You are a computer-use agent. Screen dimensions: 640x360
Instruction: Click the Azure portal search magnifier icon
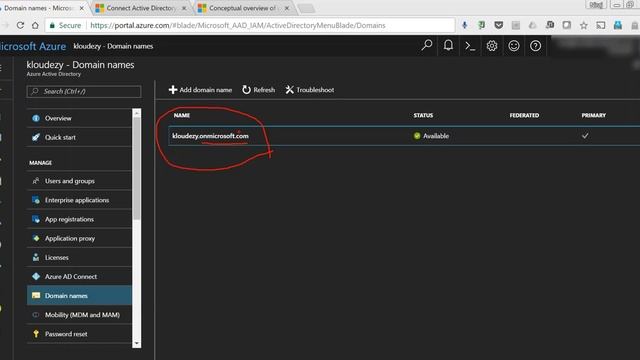pos(427,45)
